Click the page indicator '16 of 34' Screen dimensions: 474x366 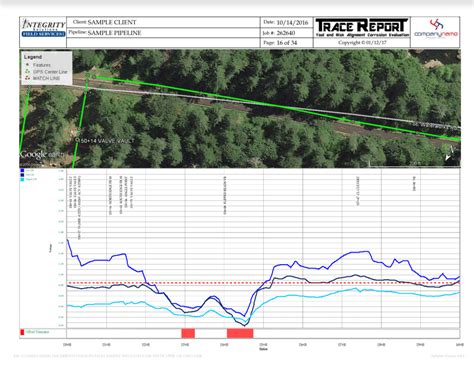tap(287, 43)
